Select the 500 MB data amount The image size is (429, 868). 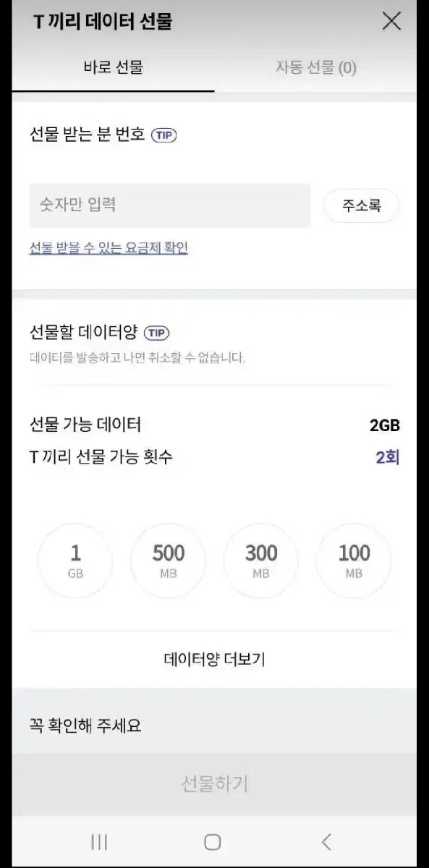[x=168, y=561]
